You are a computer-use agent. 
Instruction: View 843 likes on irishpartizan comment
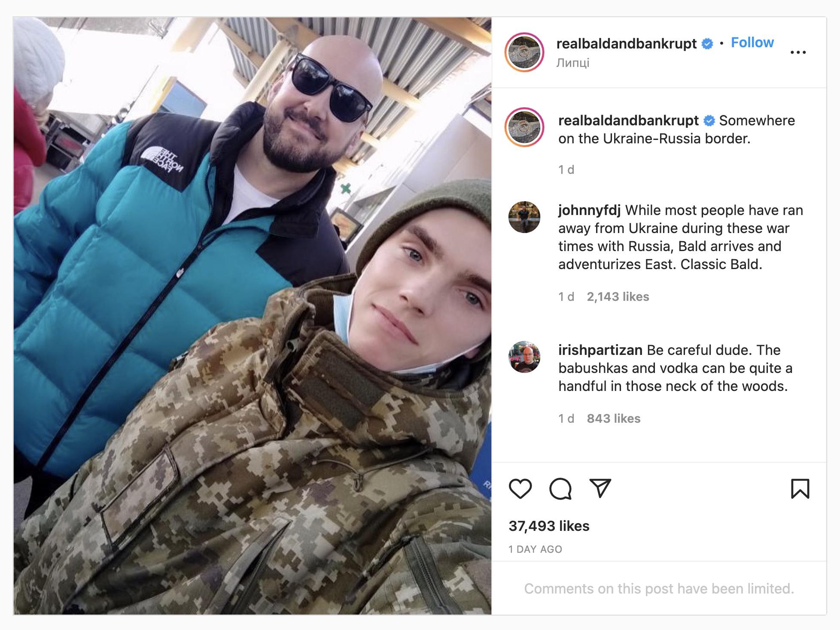tap(614, 418)
